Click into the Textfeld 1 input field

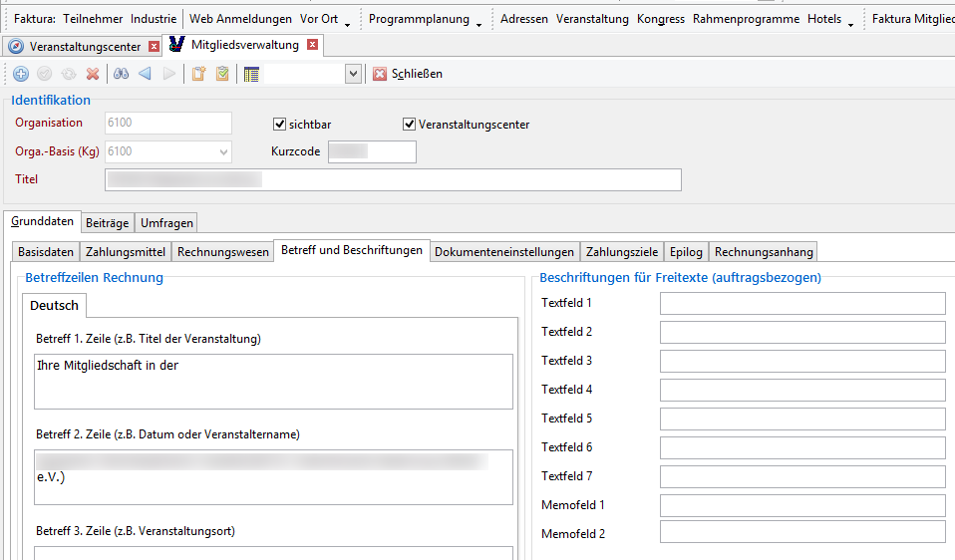tap(801, 303)
